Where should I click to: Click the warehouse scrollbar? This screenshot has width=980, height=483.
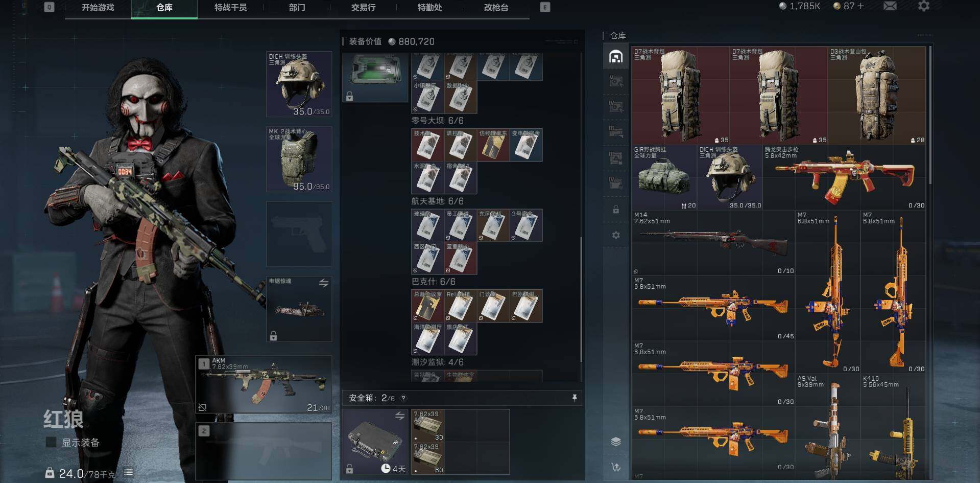click(930, 115)
